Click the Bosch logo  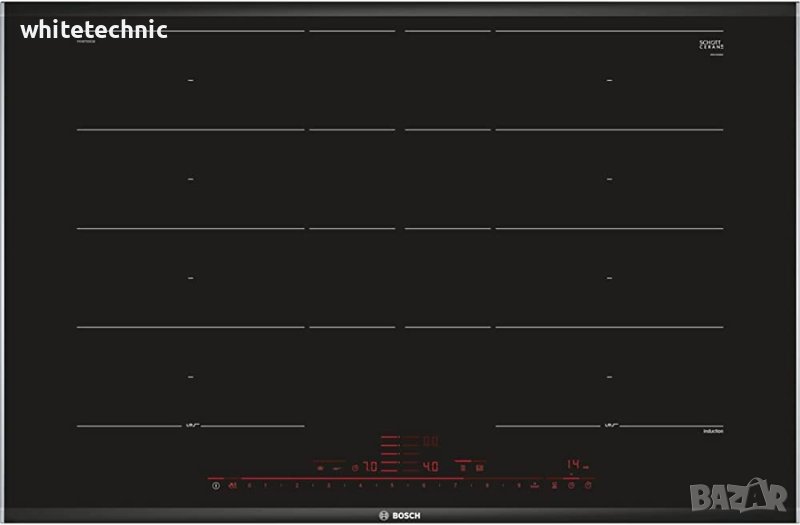[x=400, y=514]
